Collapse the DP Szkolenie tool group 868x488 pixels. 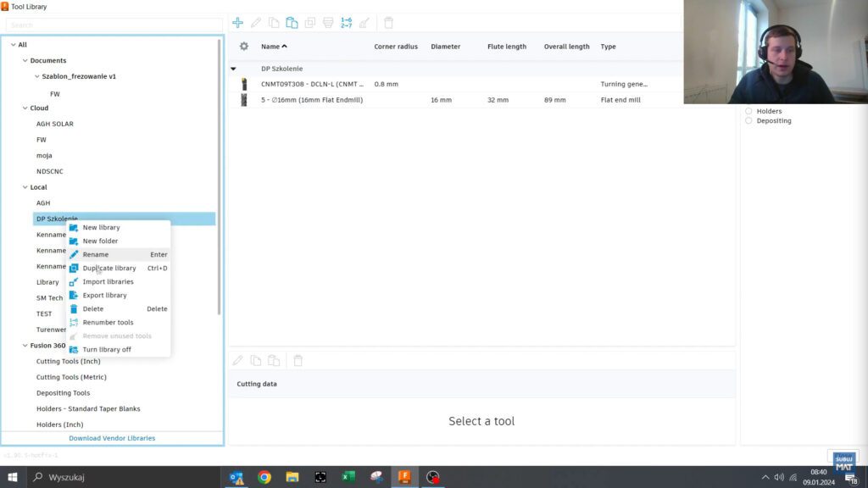click(x=234, y=69)
